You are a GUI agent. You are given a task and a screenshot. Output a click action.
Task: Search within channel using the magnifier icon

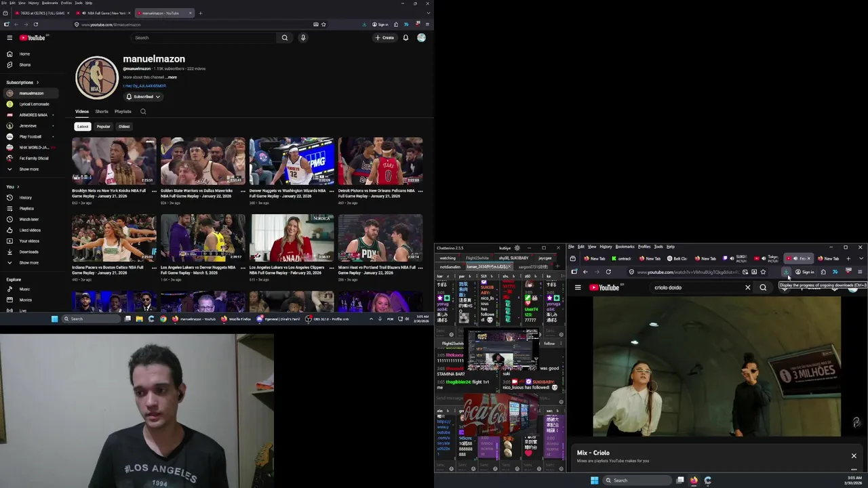point(143,111)
